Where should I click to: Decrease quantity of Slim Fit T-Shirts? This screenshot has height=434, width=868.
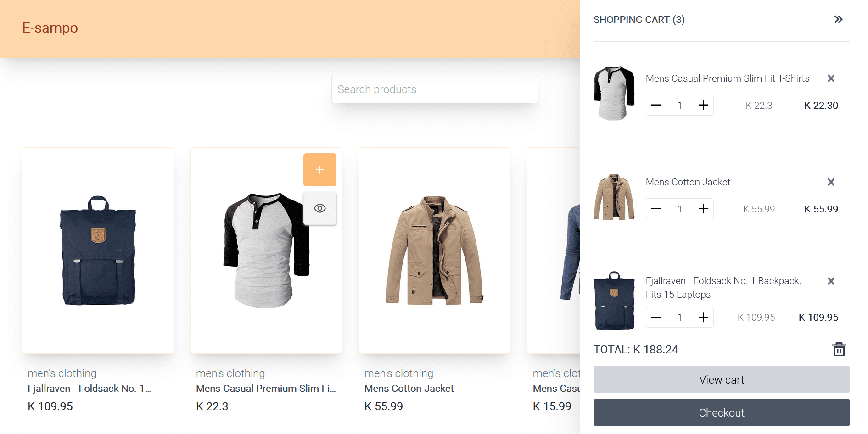tap(656, 105)
